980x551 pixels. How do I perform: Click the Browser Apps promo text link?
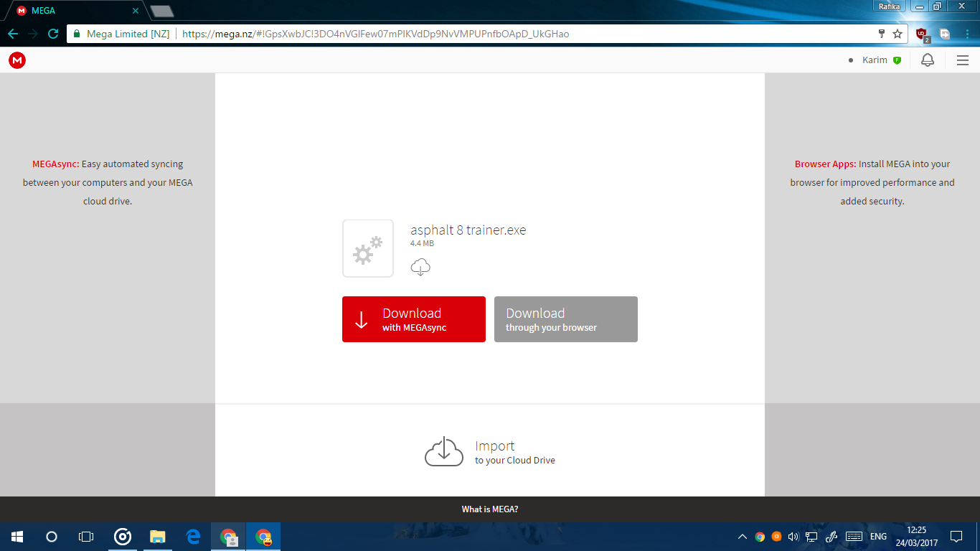tap(825, 164)
